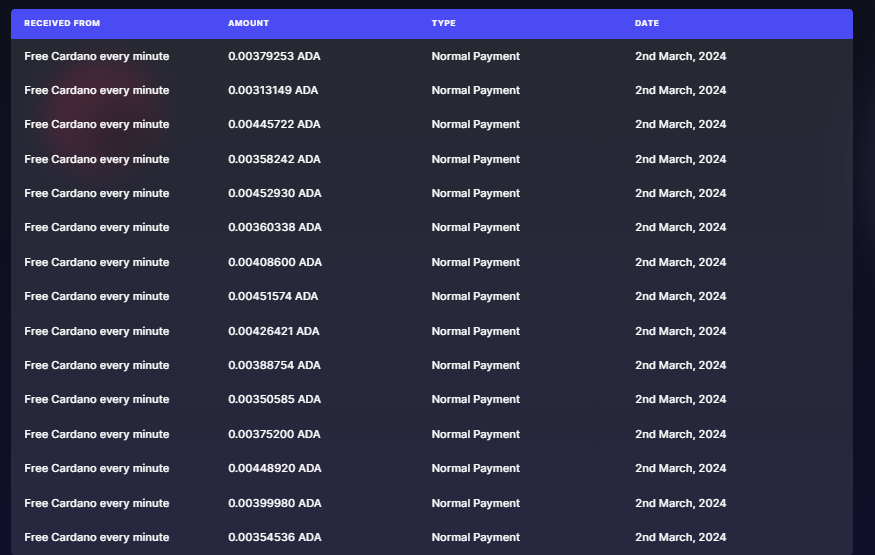This screenshot has width=875, height=555.
Task: Select the amount 0.00375200 ADA
Action: 274,435
